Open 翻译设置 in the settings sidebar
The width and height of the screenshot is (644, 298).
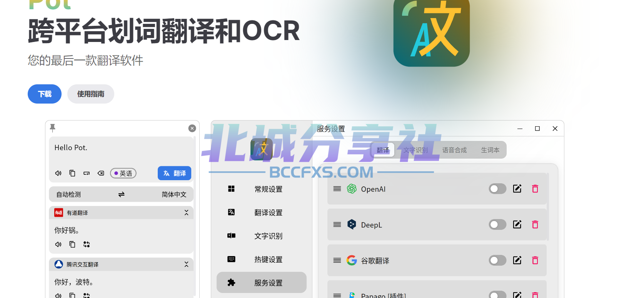pyautogui.click(x=262, y=213)
